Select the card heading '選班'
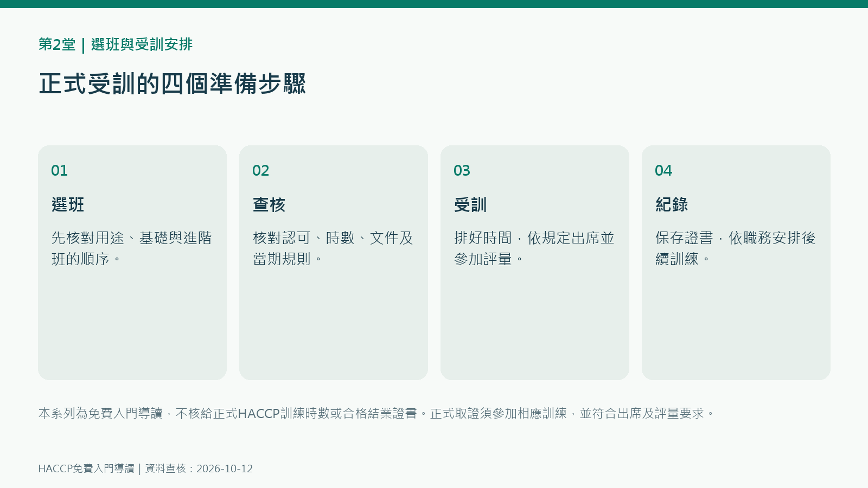The image size is (868, 488). click(x=68, y=204)
